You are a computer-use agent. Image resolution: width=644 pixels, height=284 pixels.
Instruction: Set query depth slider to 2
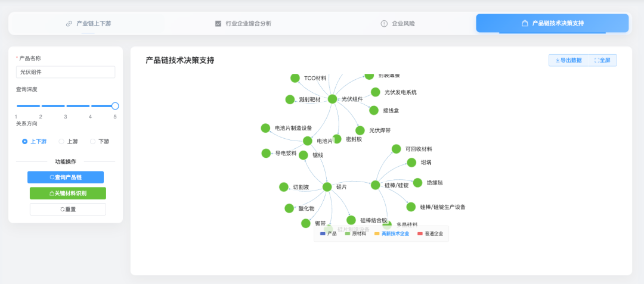tap(41, 106)
